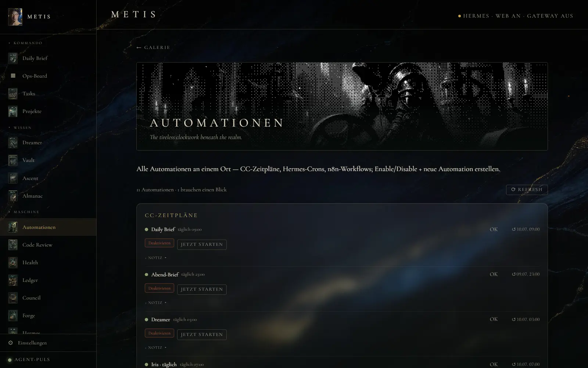Select Code Review in sidebar
Viewport: 588px width, 368px height.
[48, 245]
